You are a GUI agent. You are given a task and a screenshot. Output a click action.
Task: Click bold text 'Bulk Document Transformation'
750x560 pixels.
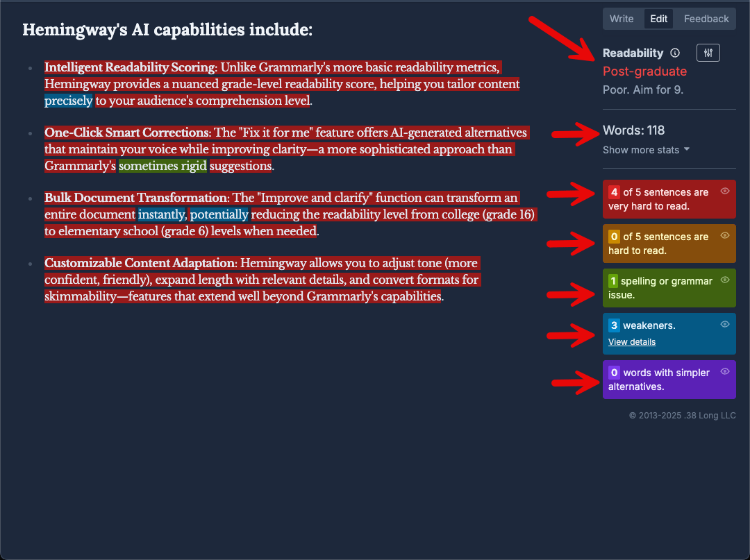pos(136,198)
